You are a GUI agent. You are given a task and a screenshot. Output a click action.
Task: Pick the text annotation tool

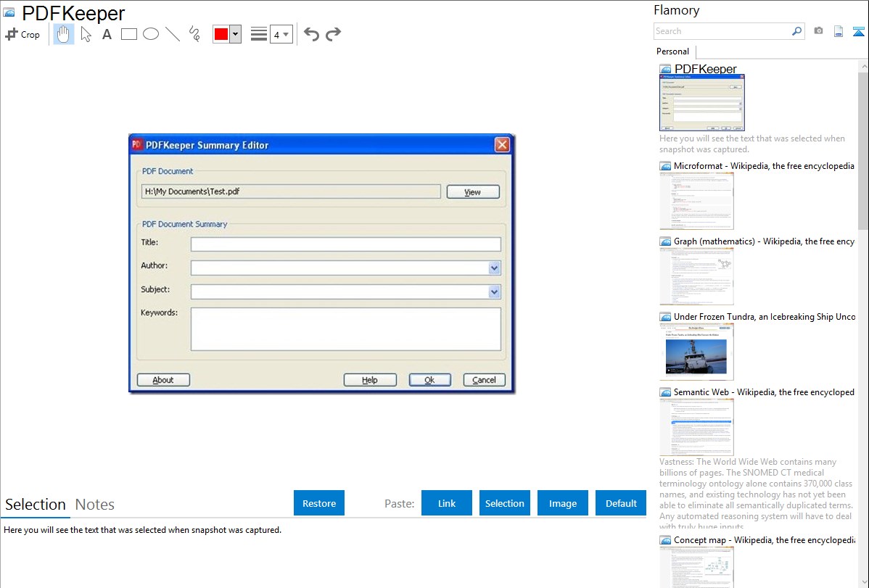[x=107, y=34]
